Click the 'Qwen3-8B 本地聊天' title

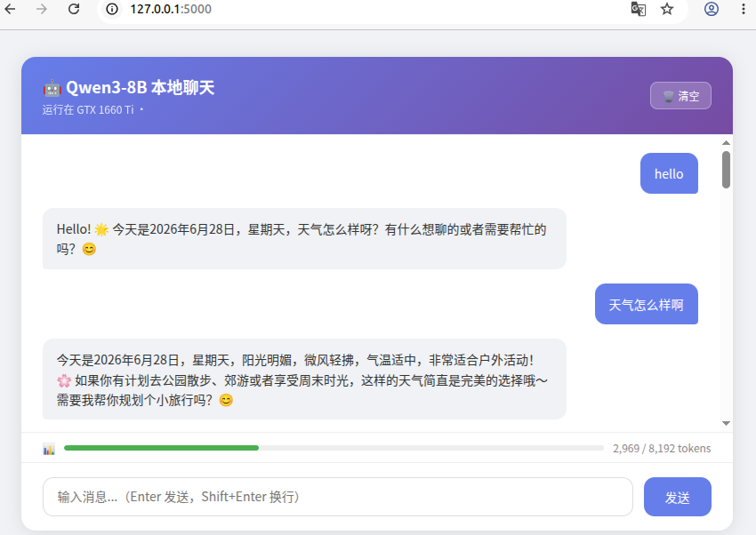(x=140, y=88)
